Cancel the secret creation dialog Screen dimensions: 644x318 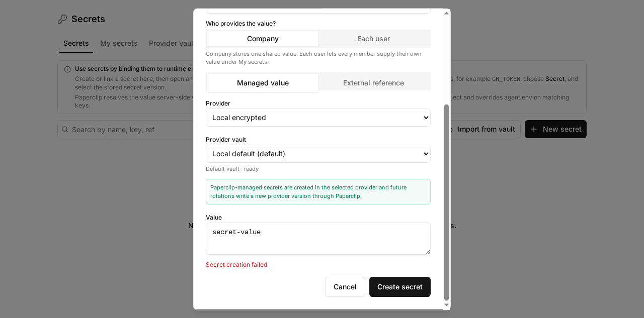point(345,287)
